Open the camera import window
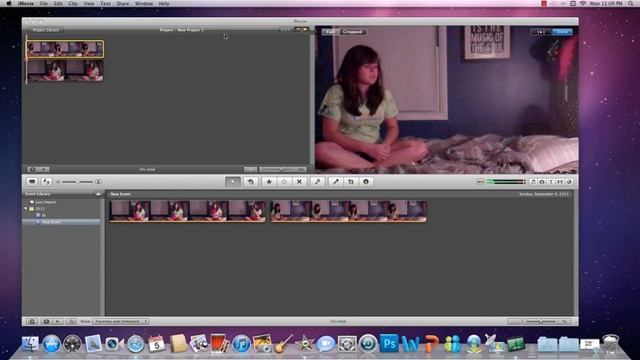Screen dimensions: 640x360 [x=32, y=182]
